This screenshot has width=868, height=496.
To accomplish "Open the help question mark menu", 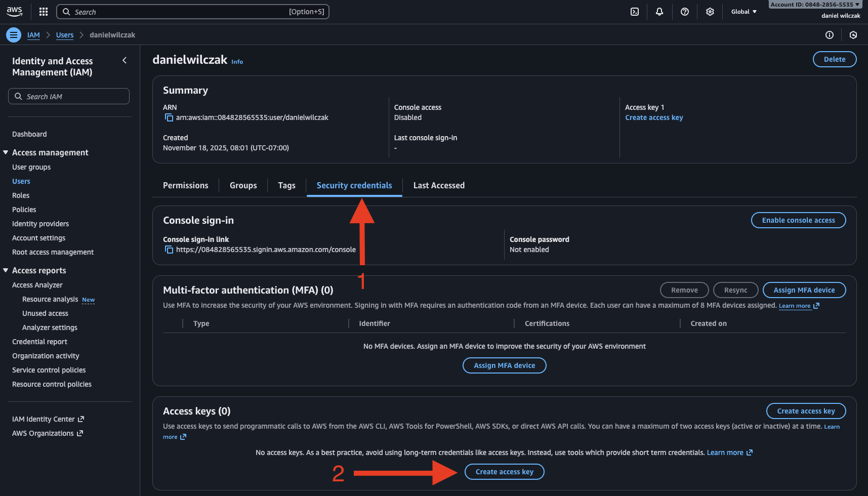I will [x=684, y=12].
